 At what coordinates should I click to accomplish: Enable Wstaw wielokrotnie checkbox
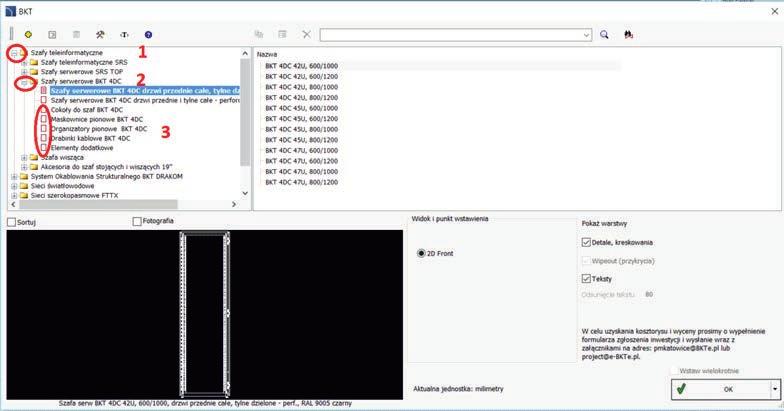(674, 370)
